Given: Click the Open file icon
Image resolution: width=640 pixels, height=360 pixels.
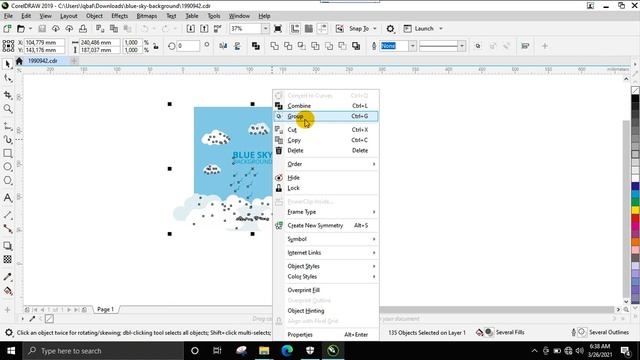Looking at the screenshot, I should point(20,29).
